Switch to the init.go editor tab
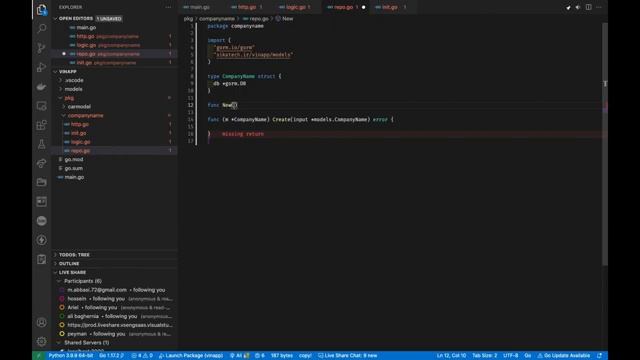 390,7
